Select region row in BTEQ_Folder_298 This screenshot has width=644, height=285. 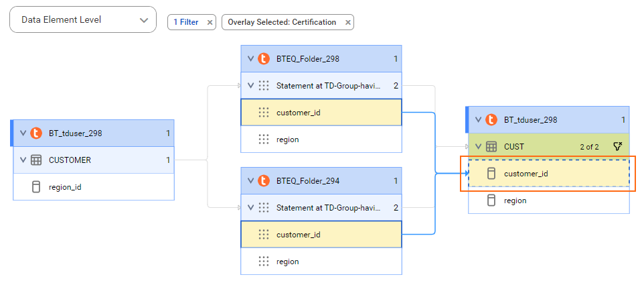(x=321, y=139)
